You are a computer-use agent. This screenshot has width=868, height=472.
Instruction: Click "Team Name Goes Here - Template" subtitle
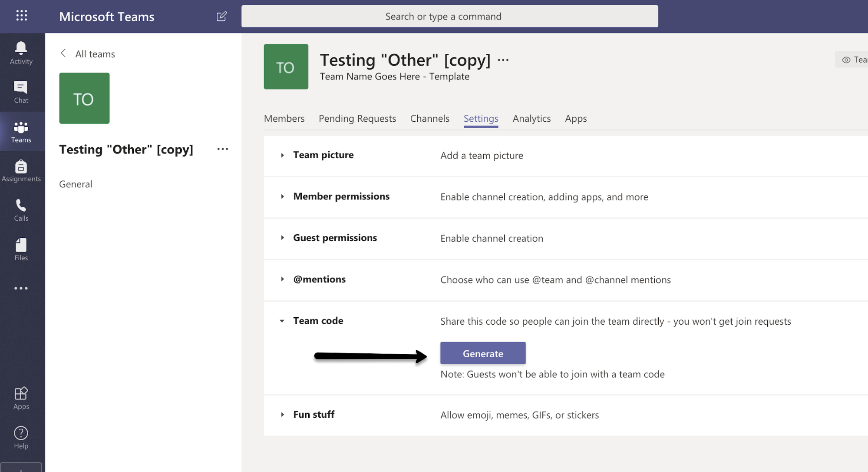pyautogui.click(x=394, y=76)
